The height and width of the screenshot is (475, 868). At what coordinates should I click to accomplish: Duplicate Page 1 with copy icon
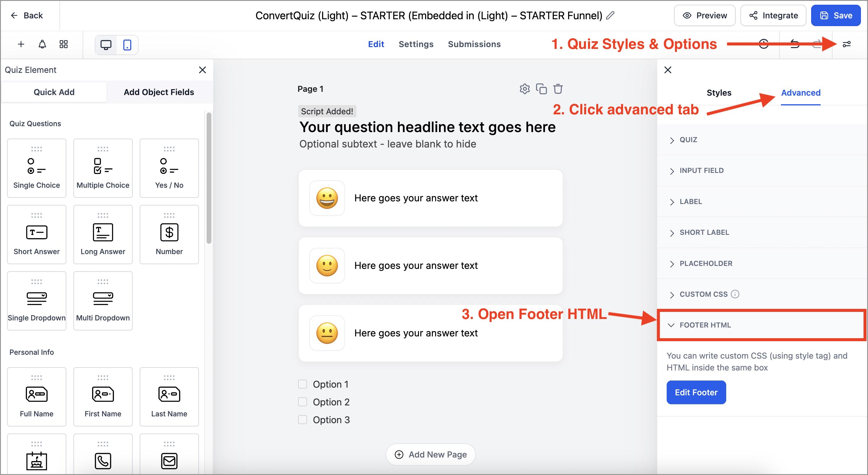tap(541, 89)
